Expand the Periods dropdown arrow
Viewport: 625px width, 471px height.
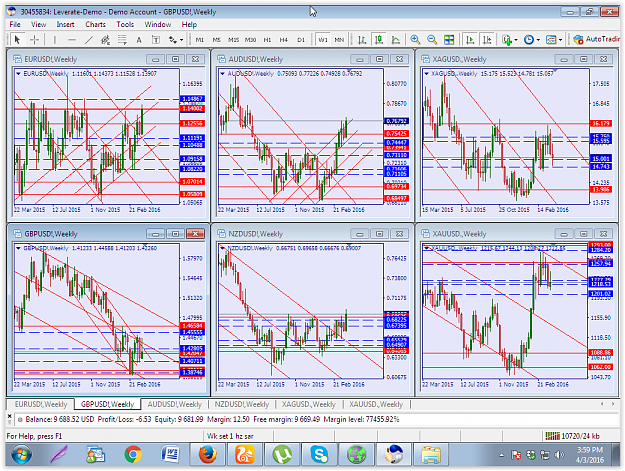[x=538, y=40]
